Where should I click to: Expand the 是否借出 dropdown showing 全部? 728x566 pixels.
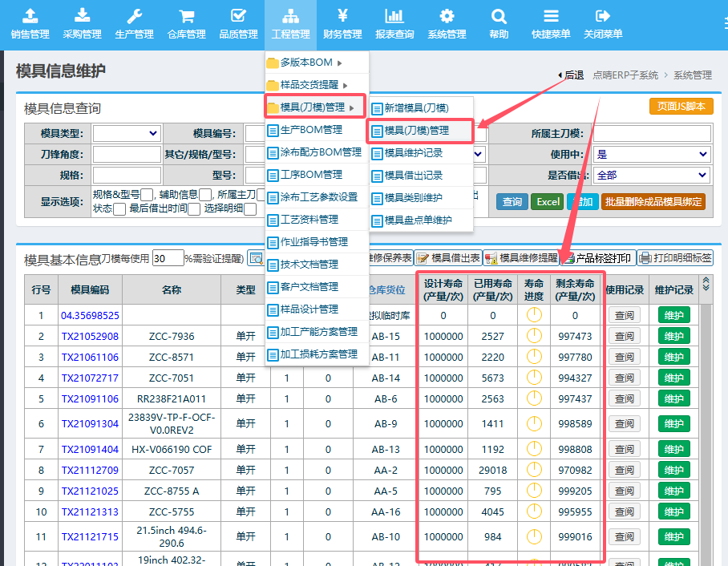[x=651, y=175]
